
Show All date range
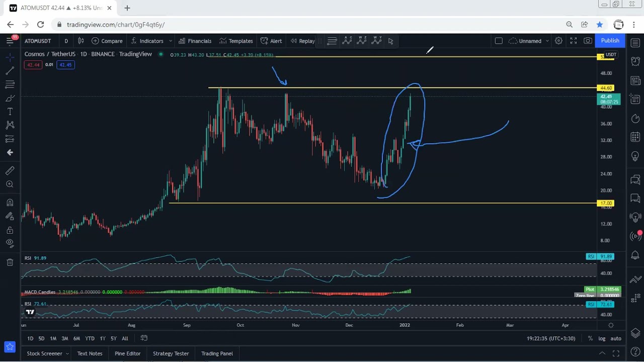point(125,338)
